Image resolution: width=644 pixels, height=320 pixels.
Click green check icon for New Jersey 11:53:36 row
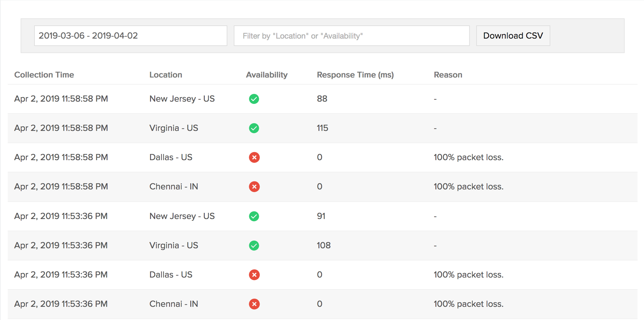coord(254,216)
